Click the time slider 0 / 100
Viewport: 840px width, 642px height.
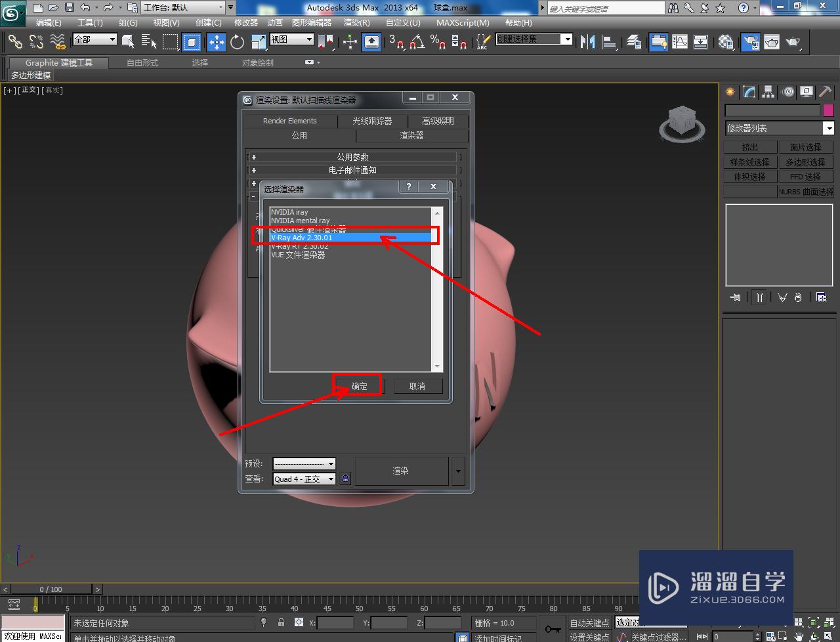point(51,589)
